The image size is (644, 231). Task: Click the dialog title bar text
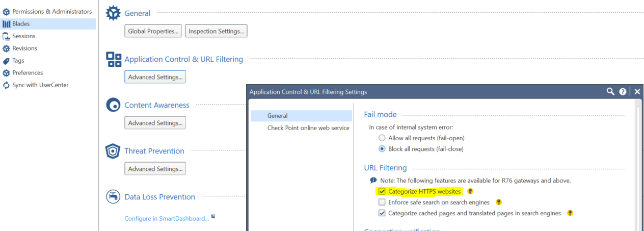point(308,92)
